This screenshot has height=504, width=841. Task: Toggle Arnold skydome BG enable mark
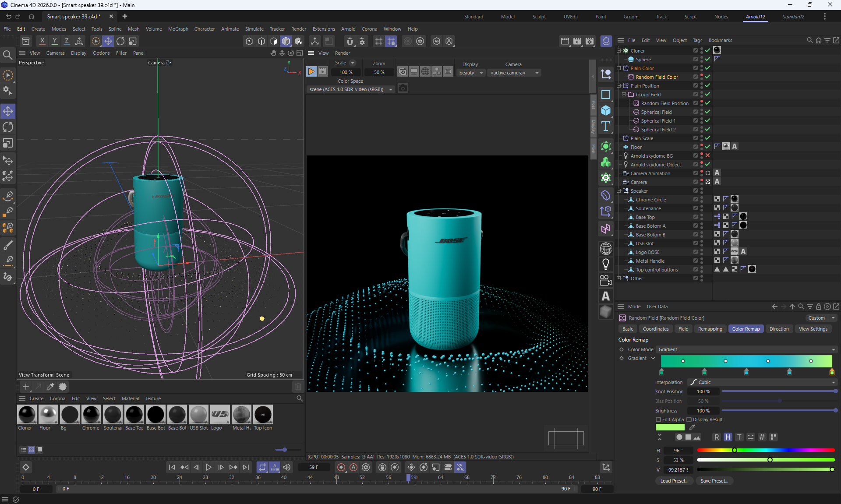coord(707,155)
